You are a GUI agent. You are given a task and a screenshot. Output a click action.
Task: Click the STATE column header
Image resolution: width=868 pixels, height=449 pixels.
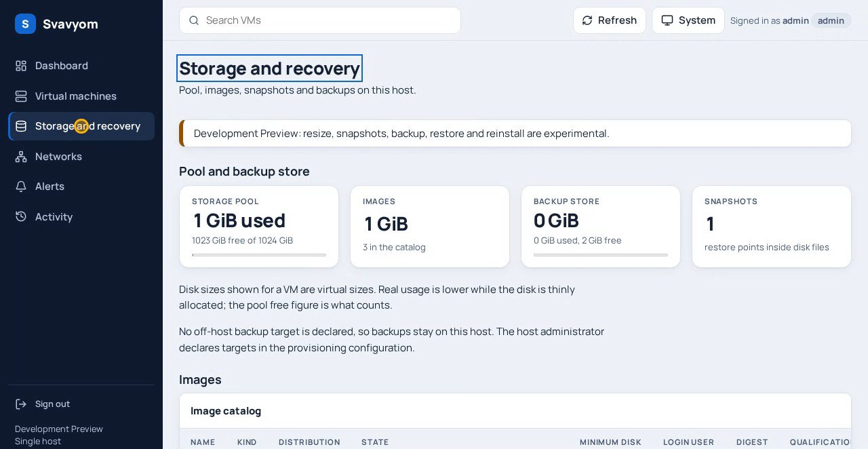pos(375,442)
